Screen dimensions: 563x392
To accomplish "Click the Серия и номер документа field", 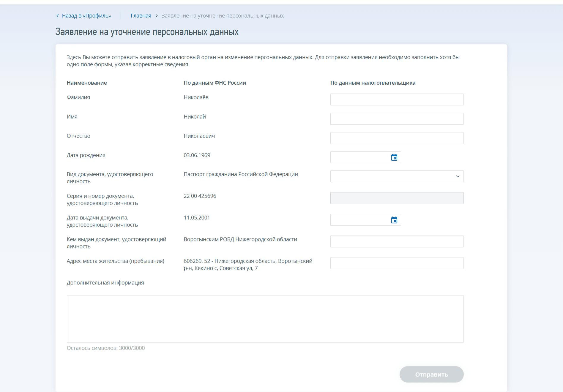I will [x=397, y=198].
